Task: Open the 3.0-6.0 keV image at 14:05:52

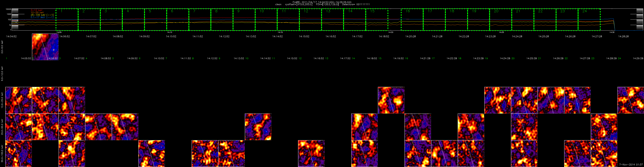Action: 45,47
